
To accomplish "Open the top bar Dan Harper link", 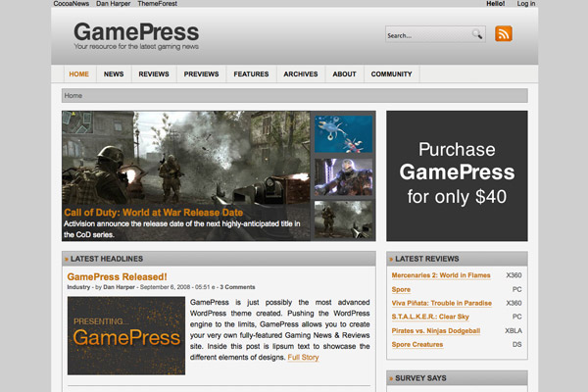I will [x=114, y=3].
